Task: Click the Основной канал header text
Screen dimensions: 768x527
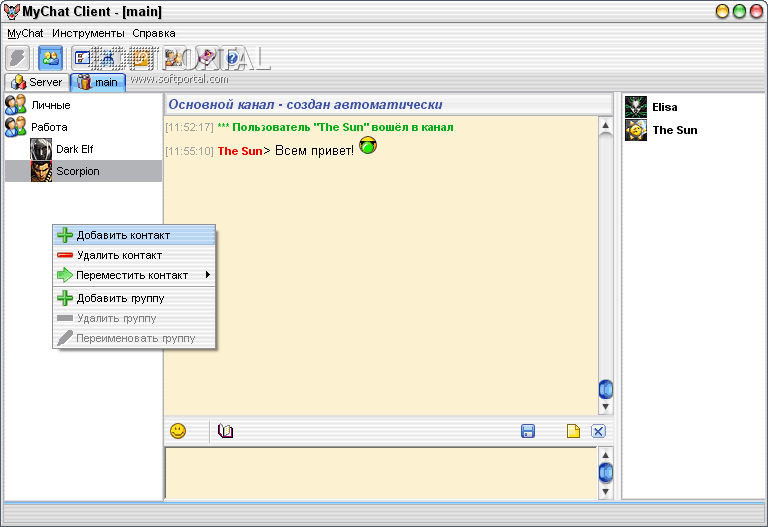Action: (305, 104)
